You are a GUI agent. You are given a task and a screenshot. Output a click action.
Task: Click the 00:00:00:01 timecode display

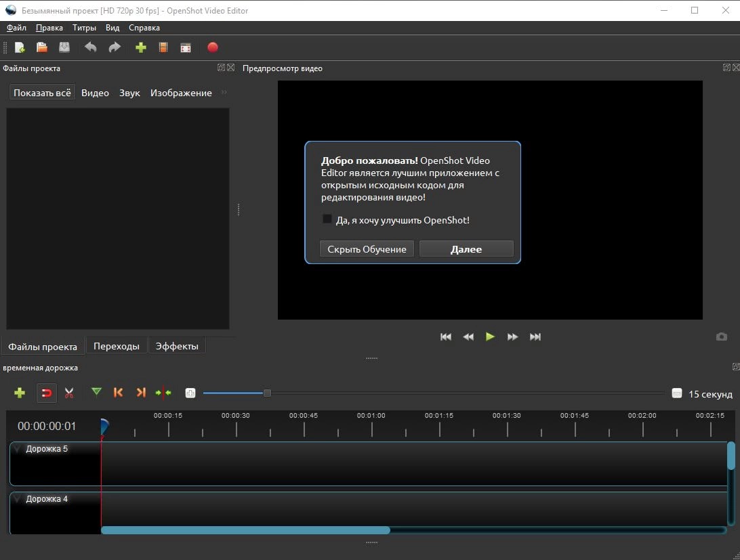click(x=47, y=426)
